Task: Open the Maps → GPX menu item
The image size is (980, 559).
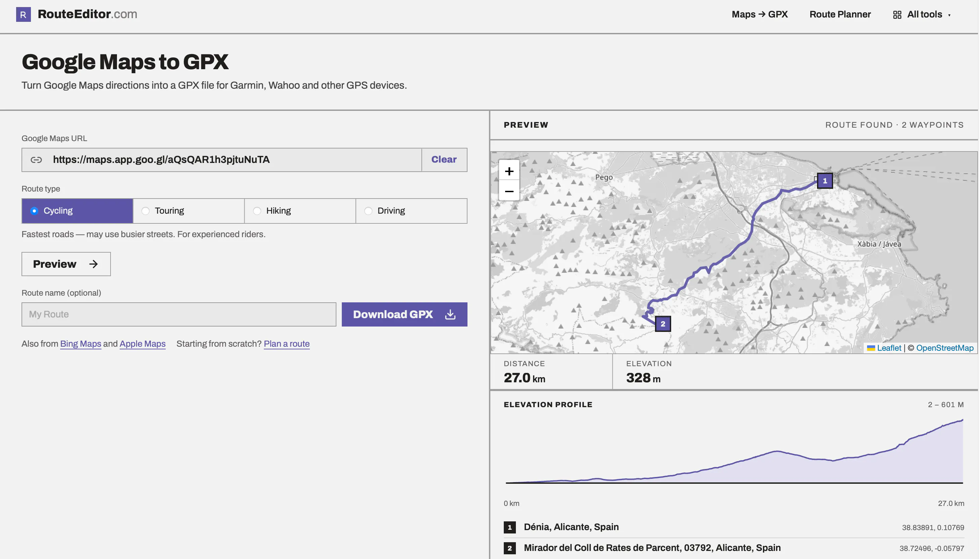Action: click(x=760, y=14)
